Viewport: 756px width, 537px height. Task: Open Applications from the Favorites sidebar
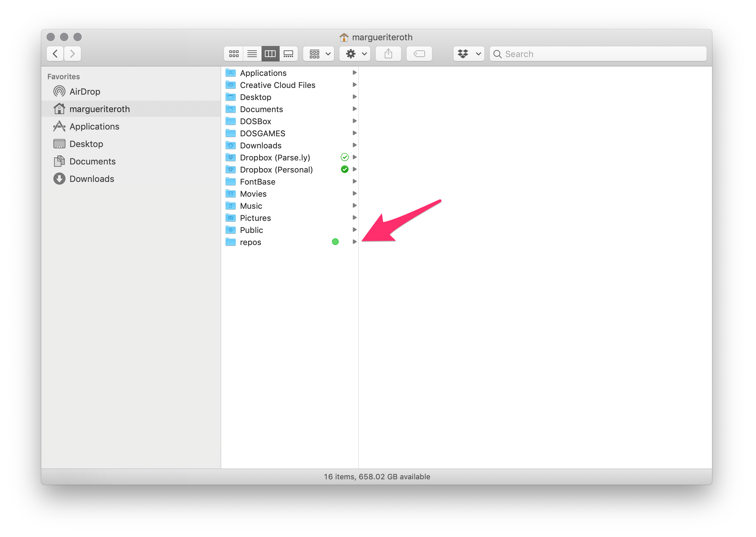94,126
